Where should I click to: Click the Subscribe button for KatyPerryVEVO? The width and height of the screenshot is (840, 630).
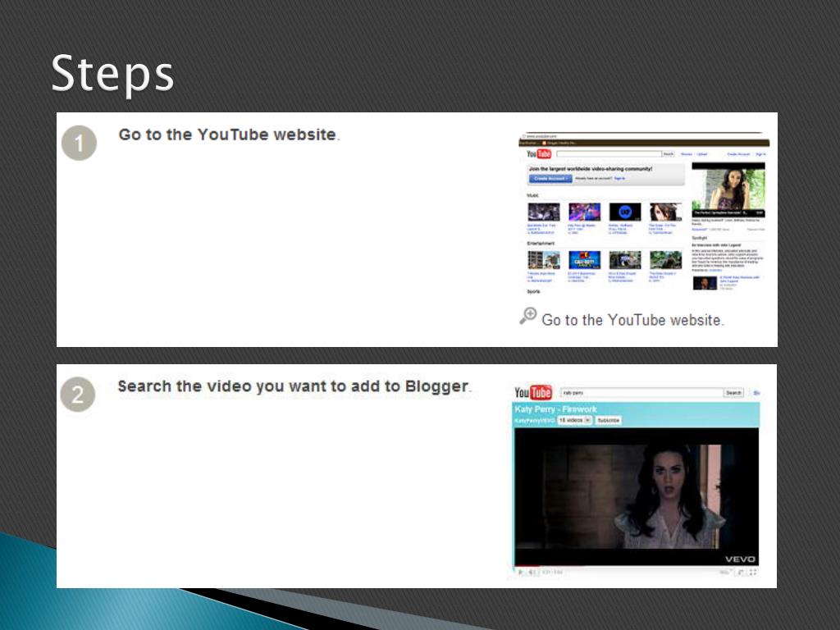(608, 421)
